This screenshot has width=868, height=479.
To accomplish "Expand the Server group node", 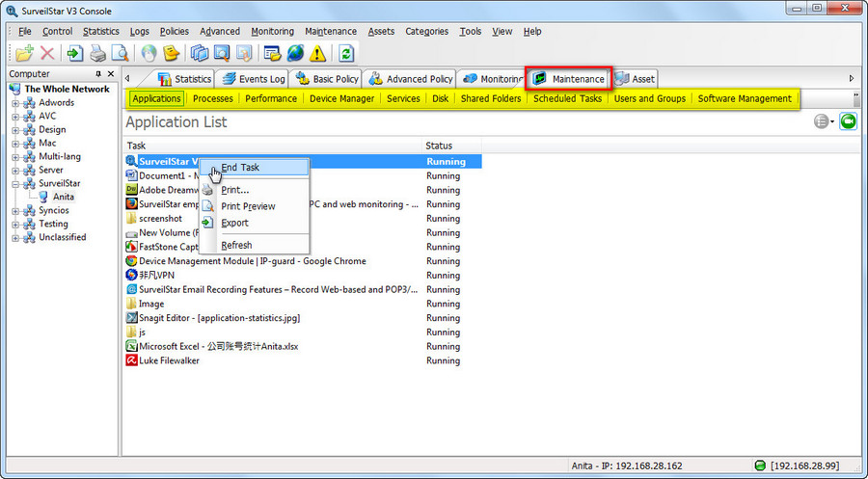I will pos(16,171).
